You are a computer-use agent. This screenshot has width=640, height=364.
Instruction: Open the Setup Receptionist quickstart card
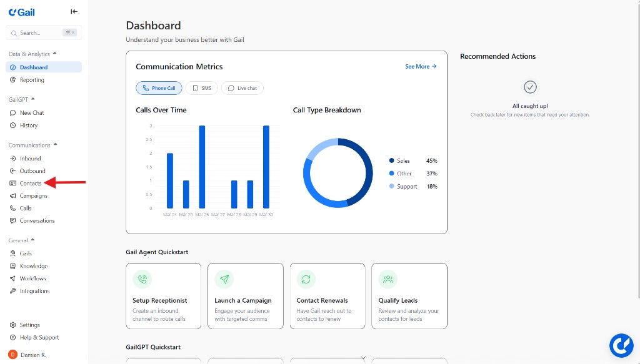pos(163,296)
